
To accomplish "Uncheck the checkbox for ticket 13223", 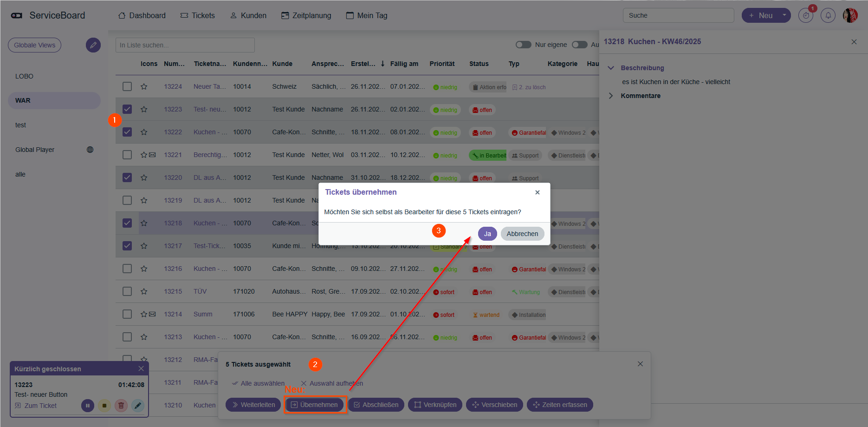I will [127, 109].
